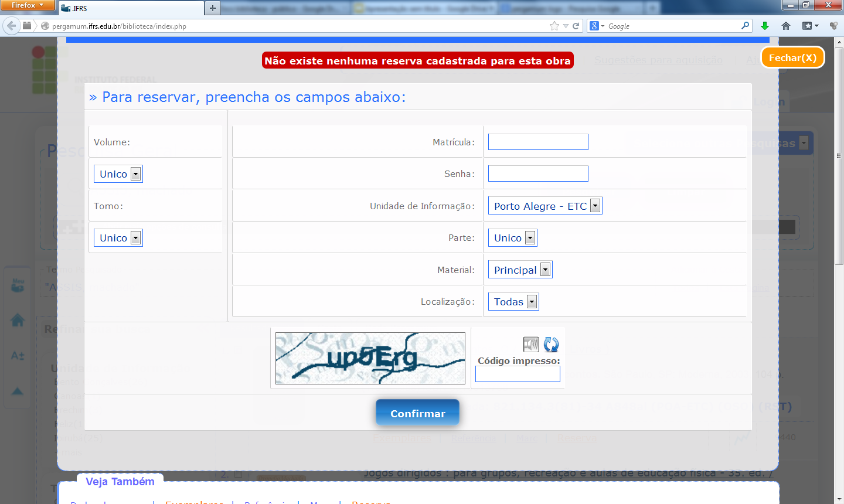Image resolution: width=844 pixels, height=504 pixels.
Task: Click the up-arrow icon in left sidebar
Action: click(18, 391)
